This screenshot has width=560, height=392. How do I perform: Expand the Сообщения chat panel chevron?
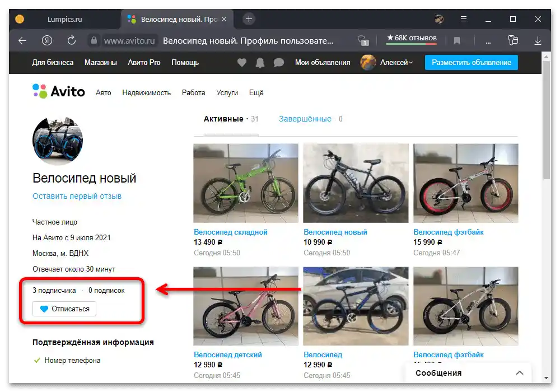pos(520,373)
